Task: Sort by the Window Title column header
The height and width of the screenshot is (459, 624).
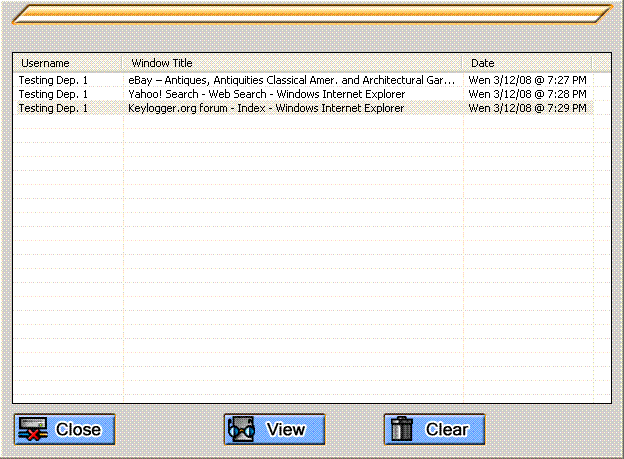Action: tap(292, 63)
